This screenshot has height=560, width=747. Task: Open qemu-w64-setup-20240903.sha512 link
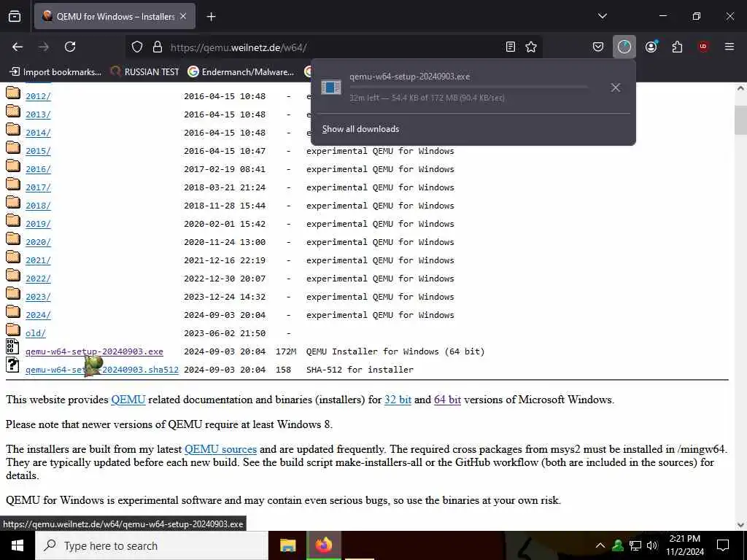click(102, 370)
